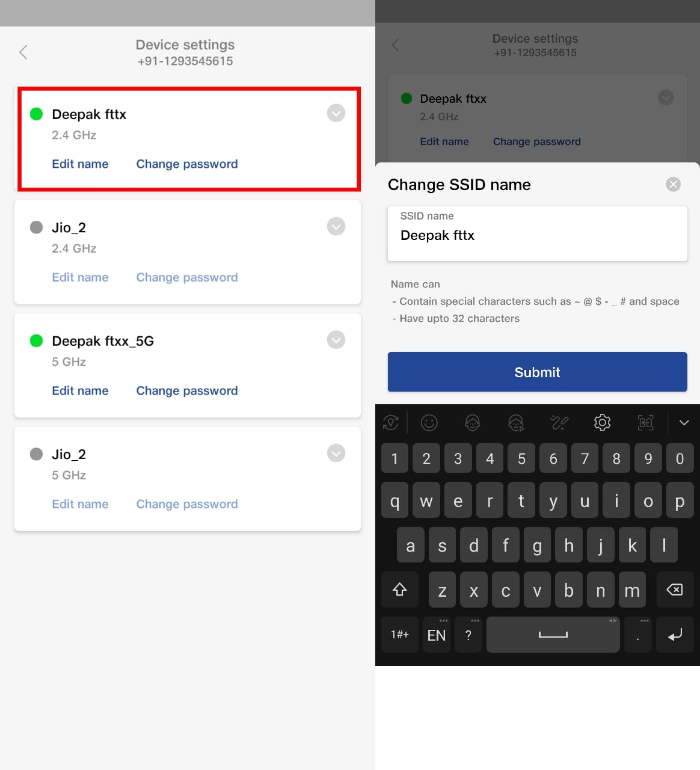Edit name of Deepak ftxx_5G
Screen dimensions: 700x770
click(80, 390)
